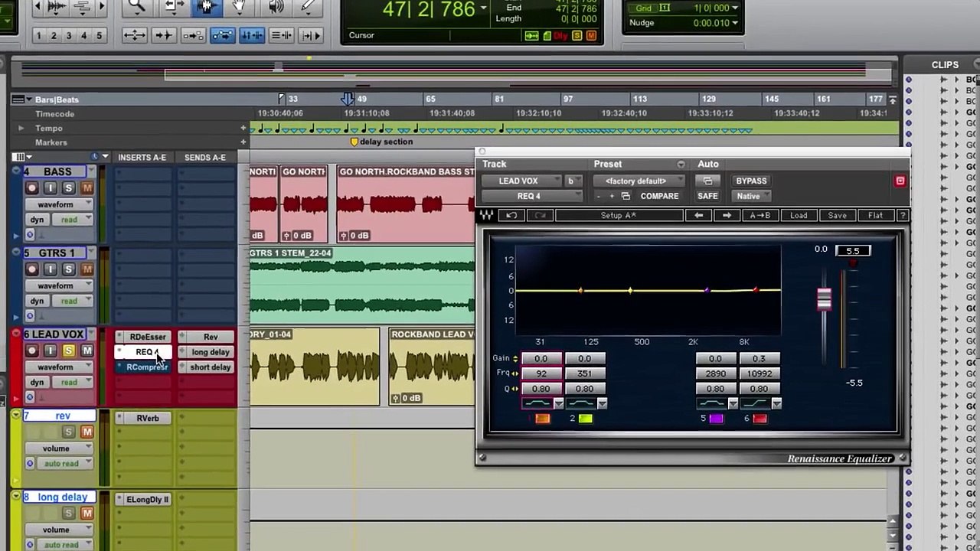Unsolo the LEAD VOX track

(x=68, y=350)
